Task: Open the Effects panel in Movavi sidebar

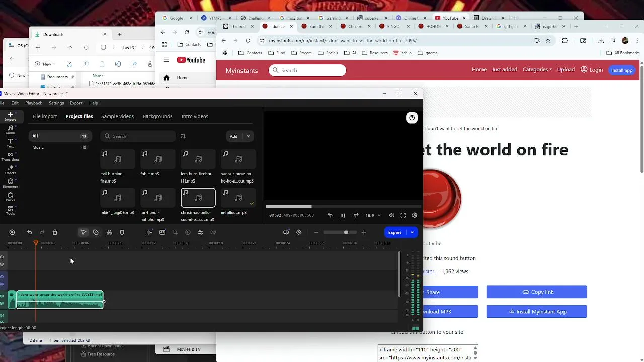Action: click(10, 170)
